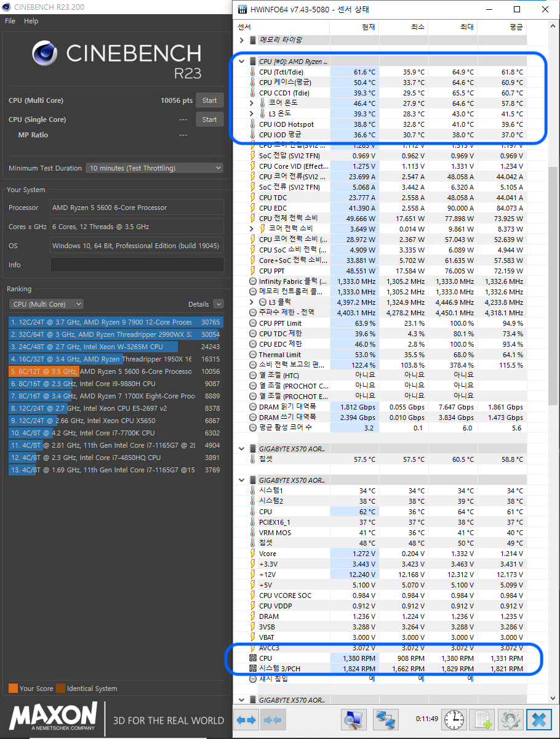
Task: Click the fan icon beside CPU RPM row
Action: [x=253, y=658]
